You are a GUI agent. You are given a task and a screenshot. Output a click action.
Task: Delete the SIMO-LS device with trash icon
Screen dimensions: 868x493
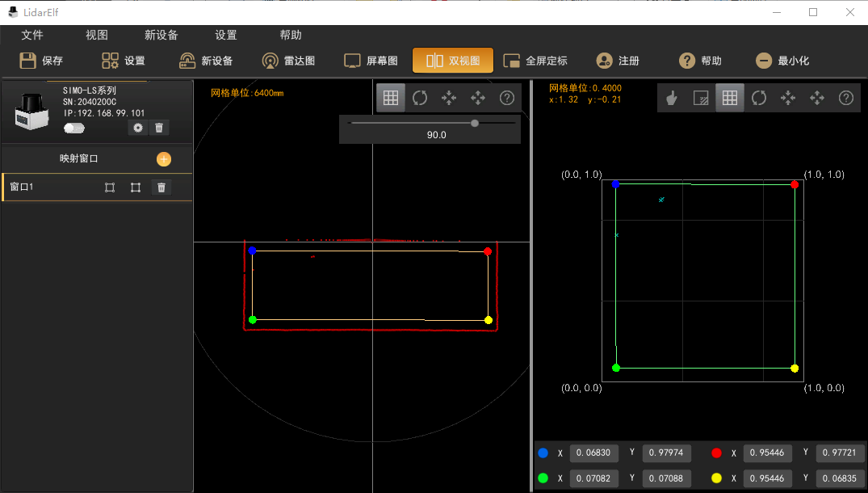coord(160,128)
